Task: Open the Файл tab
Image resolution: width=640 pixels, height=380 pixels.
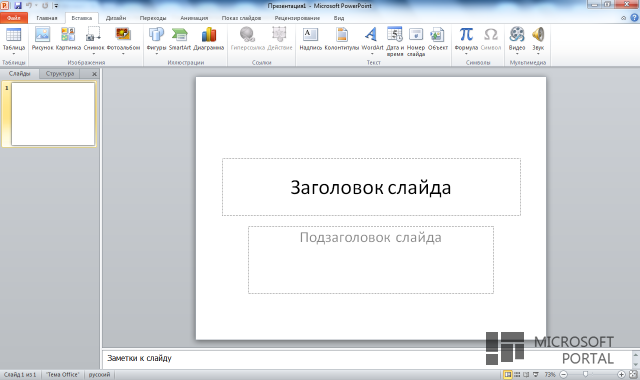Action: pos(14,18)
